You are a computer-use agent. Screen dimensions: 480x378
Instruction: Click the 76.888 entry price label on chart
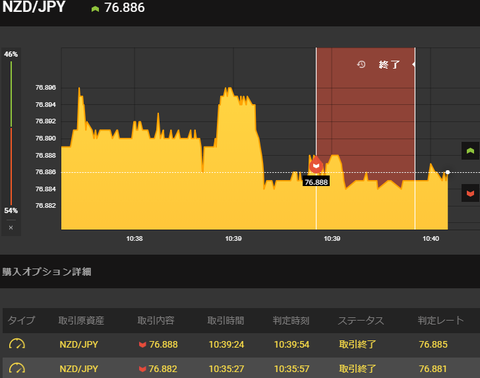tap(316, 182)
